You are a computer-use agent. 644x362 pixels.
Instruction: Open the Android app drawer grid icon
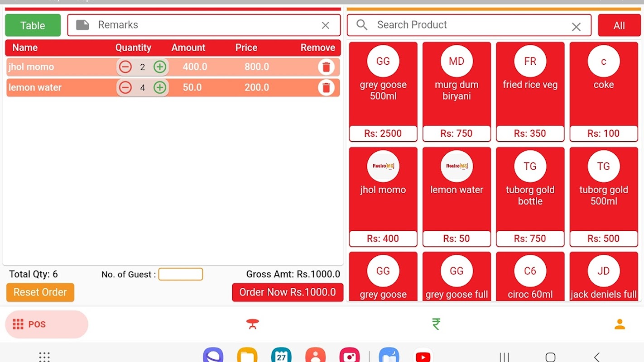pyautogui.click(x=44, y=357)
